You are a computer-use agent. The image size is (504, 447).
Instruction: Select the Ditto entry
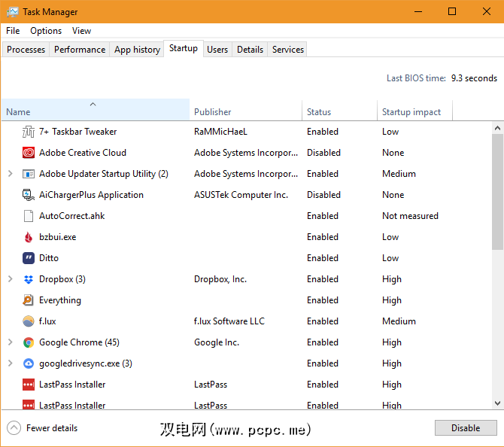(49, 258)
